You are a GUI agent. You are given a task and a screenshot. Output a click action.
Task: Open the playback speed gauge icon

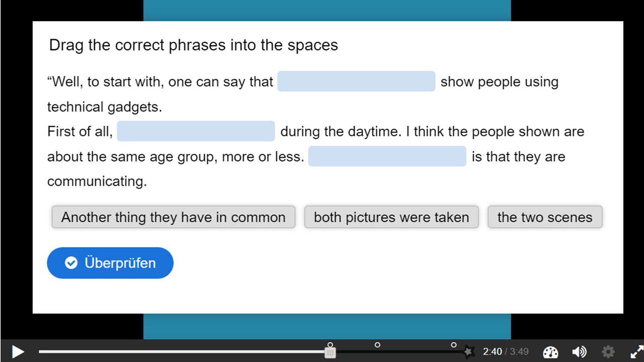551,351
